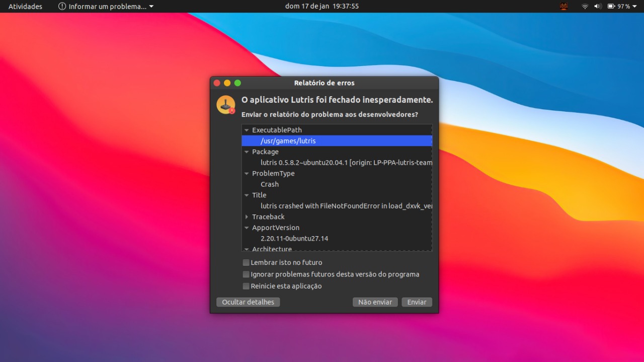This screenshot has height=362, width=644.
Task: Open the Atividades overview
Action: click(25, 7)
